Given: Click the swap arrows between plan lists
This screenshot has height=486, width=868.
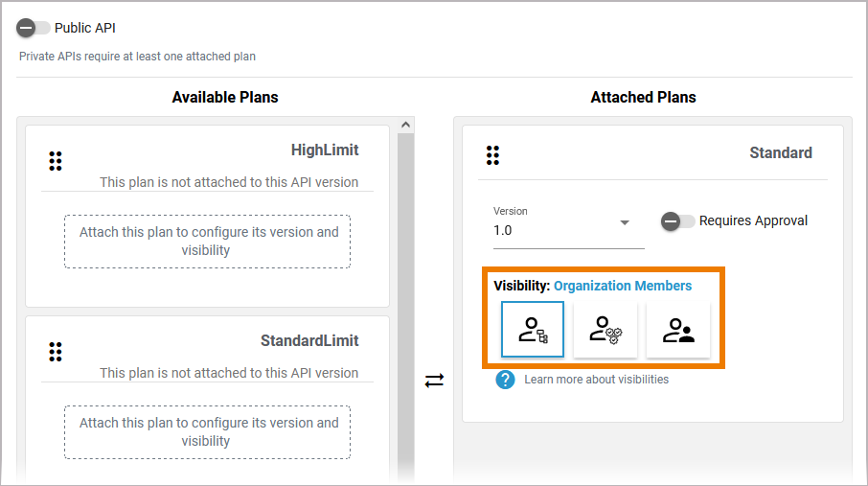Looking at the screenshot, I should pyautogui.click(x=435, y=381).
